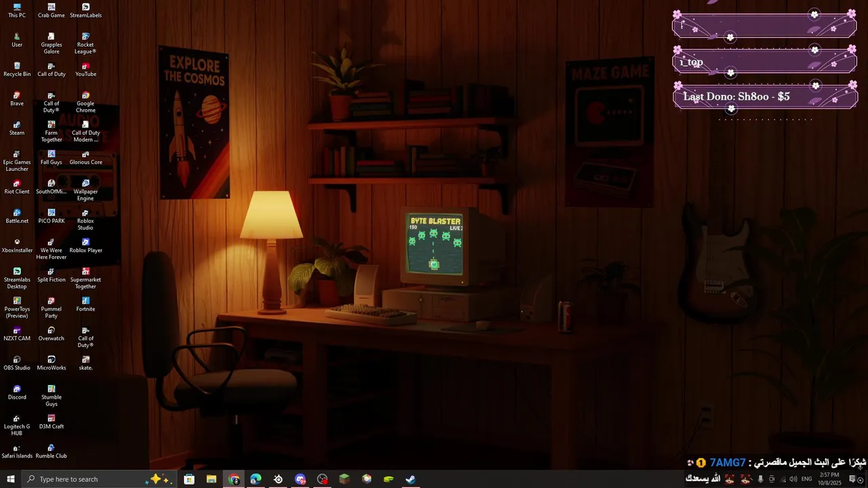The height and width of the screenshot is (488, 868).
Task: Select the Split Fiction shortcut
Action: point(52,275)
